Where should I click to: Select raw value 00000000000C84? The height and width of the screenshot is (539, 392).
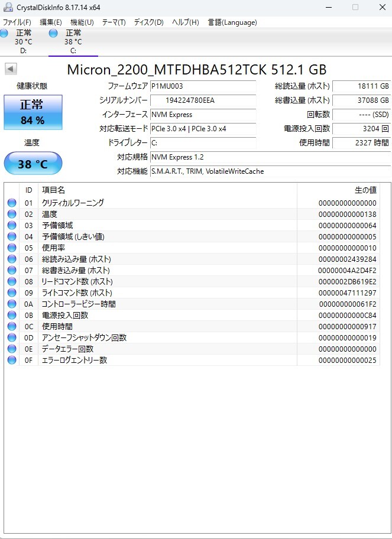tap(347, 316)
